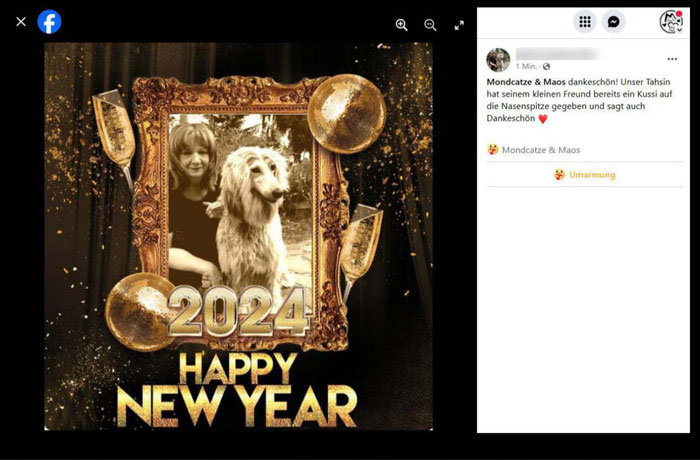Toggle the Umarmung reaction button

click(584, 175)
